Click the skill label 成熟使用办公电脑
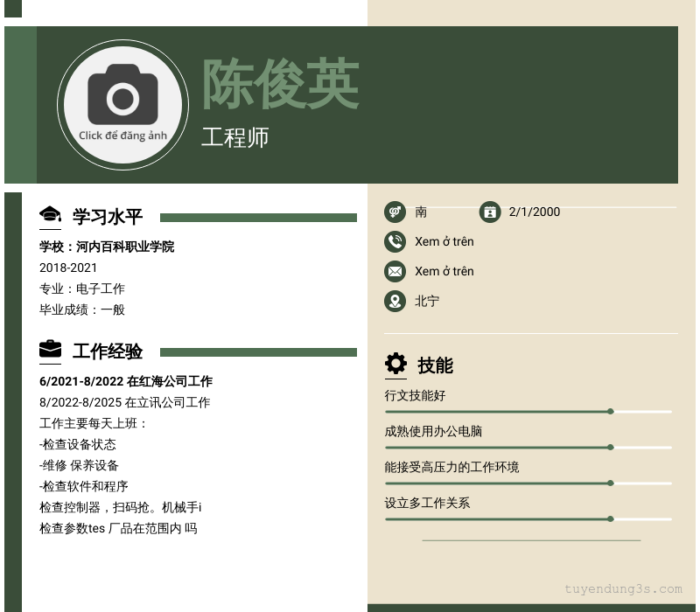700x612 pixels. coord(433,431)
